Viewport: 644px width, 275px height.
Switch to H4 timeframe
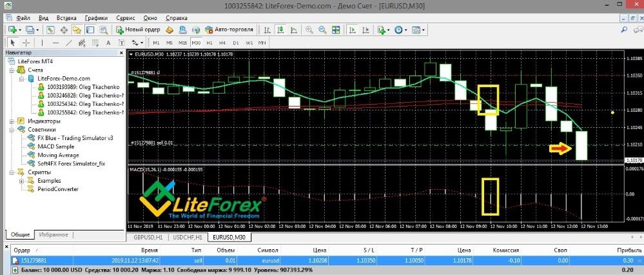tap(222, 43)
